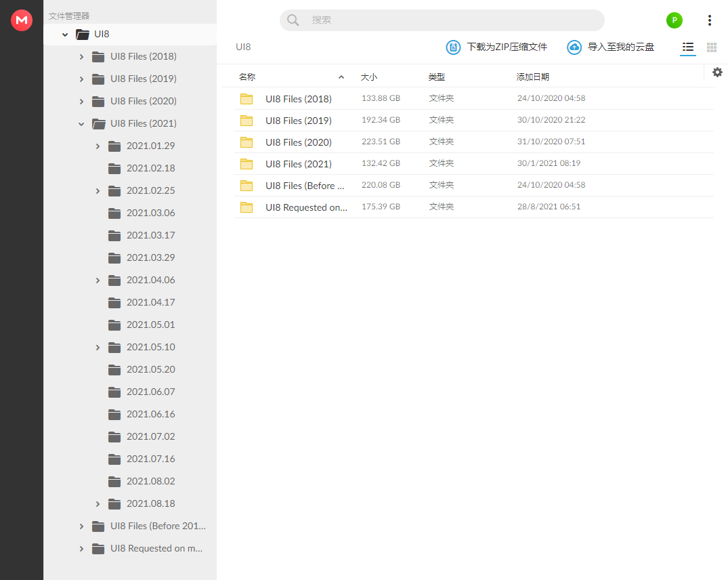Click folder icon of UI8 Files (2021) row
Screen dimensions: 728x580
coord(246,163)
